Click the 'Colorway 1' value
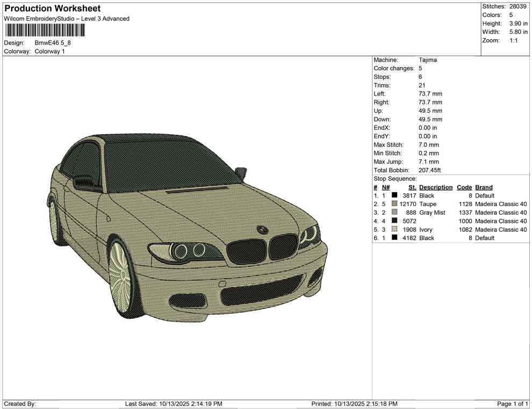Viewport: 532px width, 409px height. tap(49, 52)
